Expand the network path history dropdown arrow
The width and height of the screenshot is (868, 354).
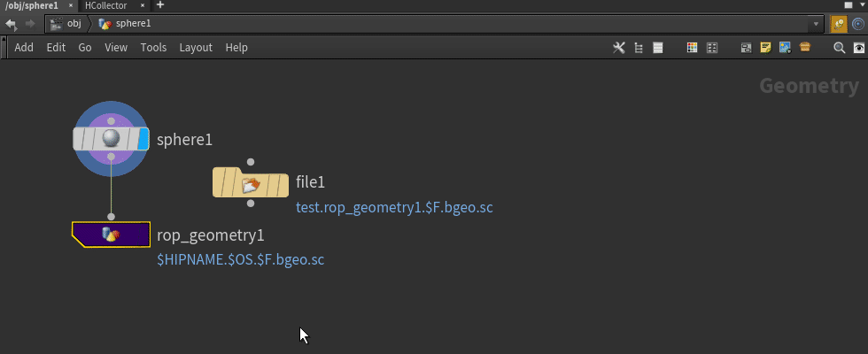coord(816,25)
